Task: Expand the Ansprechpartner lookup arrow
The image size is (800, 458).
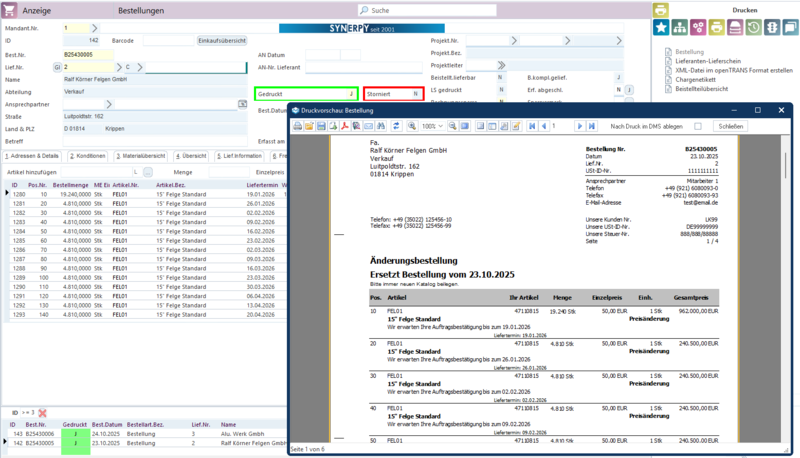Action: (x=109, y=104)
